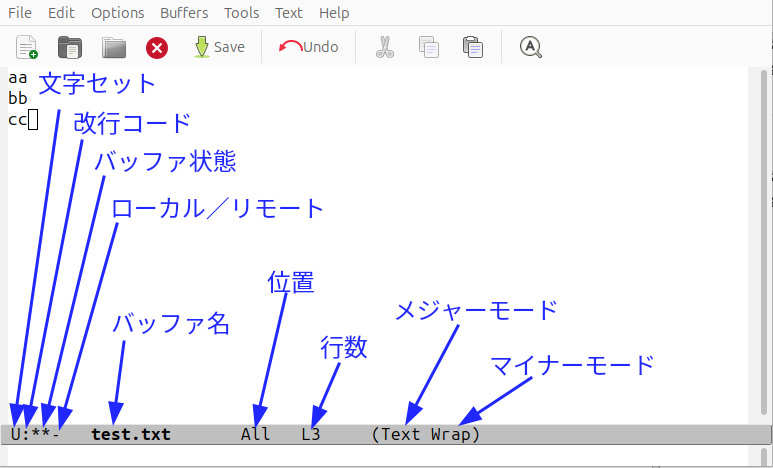The image size is (773, 468).
Task: Click the Text major mode in mode line
Action: 401,435
